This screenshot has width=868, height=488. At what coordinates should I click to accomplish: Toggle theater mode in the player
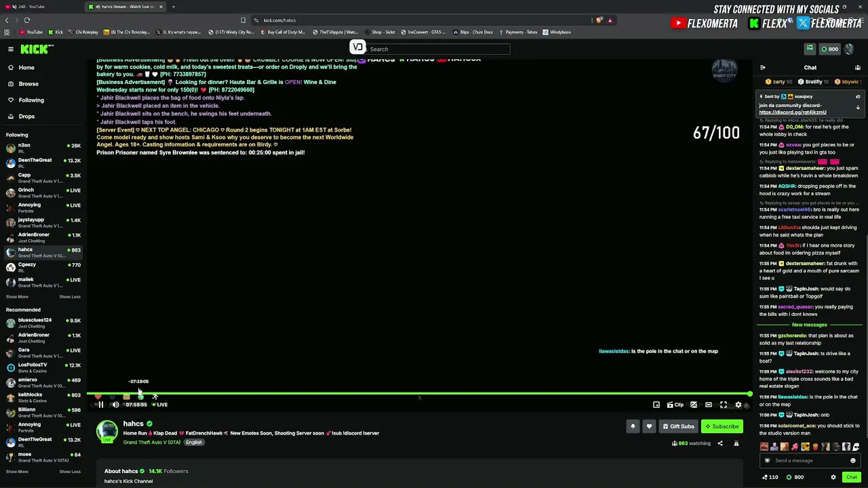pyautogui.click(x=709, y=405)
